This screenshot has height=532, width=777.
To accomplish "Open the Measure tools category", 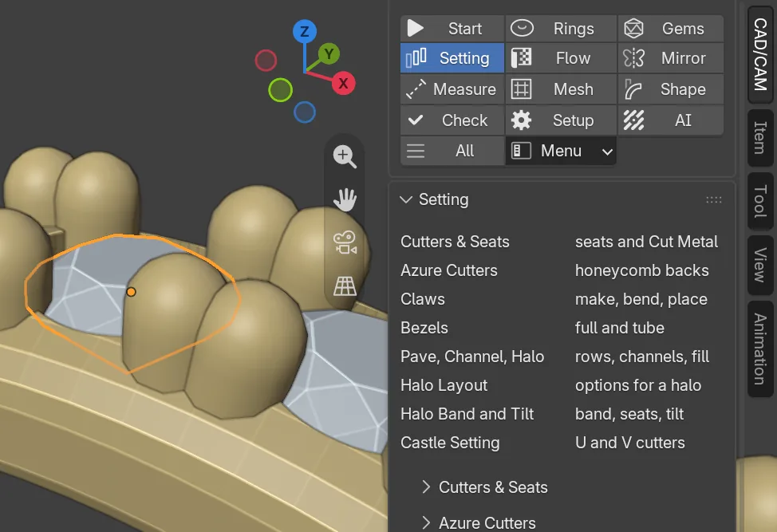I will pyautogui.click(x=452, y=89).
